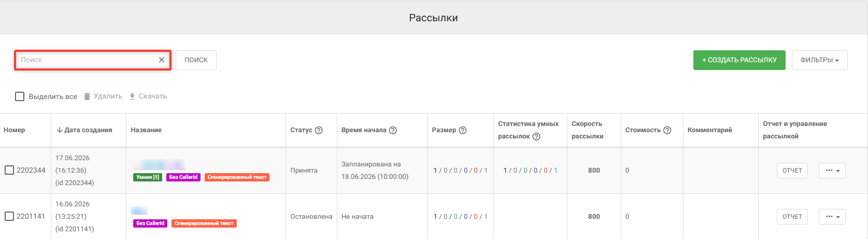This screenshot has height=239, width=868.
Task: Click the Умная [1] green tag
Action: (148, 177)
